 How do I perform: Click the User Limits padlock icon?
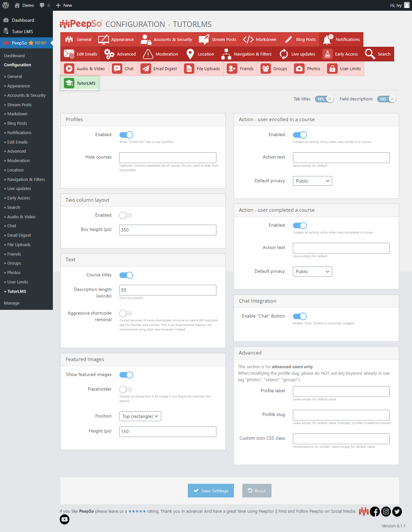point(332,69)
